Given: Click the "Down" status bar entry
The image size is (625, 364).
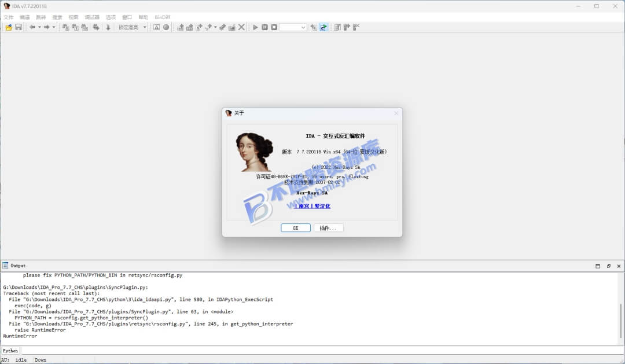Looking at the screenshot, I should pos(41,359).
